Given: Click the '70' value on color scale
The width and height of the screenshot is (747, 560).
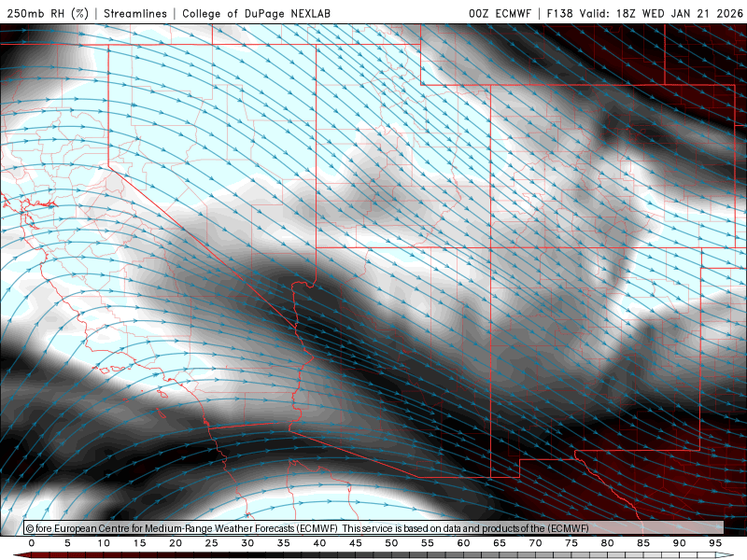Looking at the screenshot, I should 535,543.
